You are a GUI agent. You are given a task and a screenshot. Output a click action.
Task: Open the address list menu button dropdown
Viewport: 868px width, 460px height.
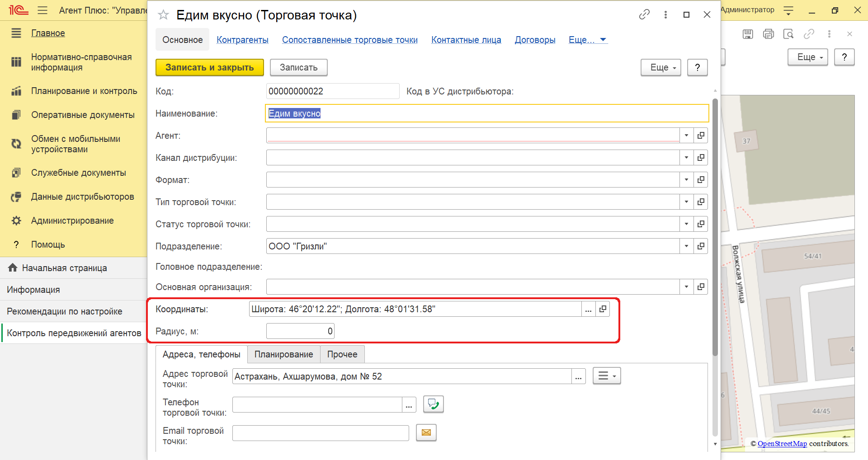point(607,376)
